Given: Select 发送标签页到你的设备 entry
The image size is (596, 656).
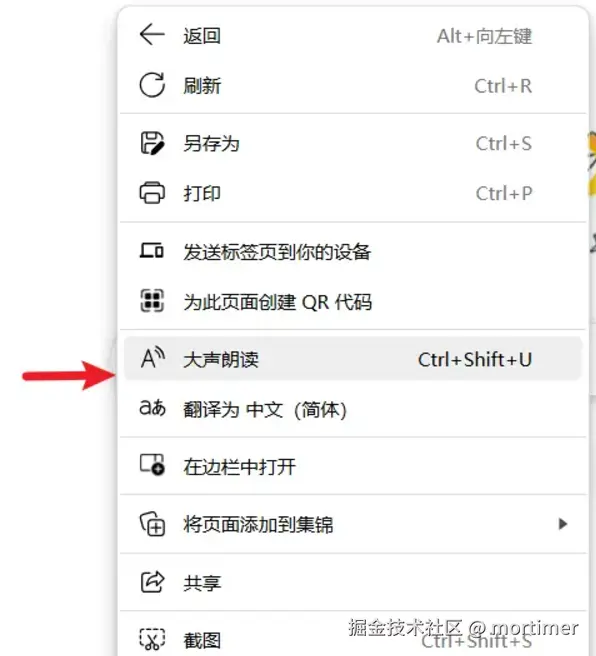Looking at the screenshot, I should (353, 251).
